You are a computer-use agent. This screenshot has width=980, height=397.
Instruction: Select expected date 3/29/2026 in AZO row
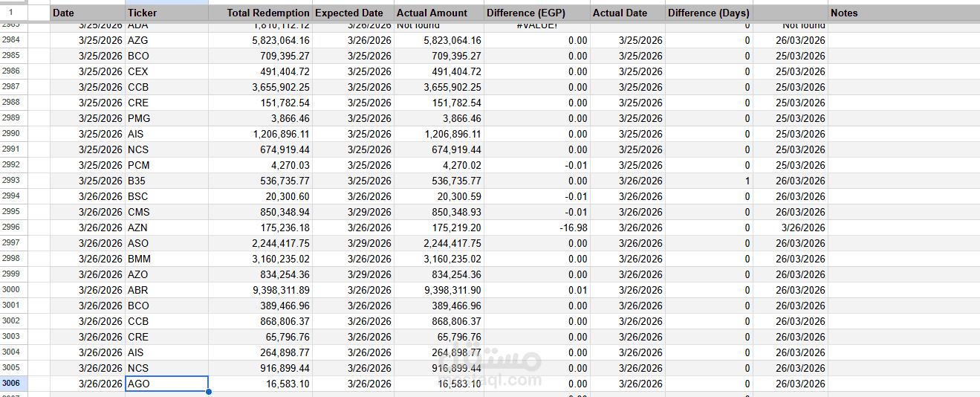(x=353, y=274)
